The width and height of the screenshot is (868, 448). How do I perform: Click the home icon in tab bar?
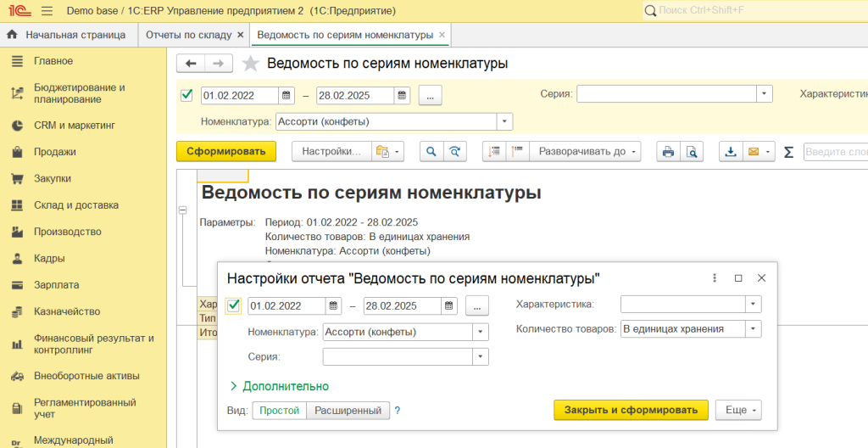(12, 35)
